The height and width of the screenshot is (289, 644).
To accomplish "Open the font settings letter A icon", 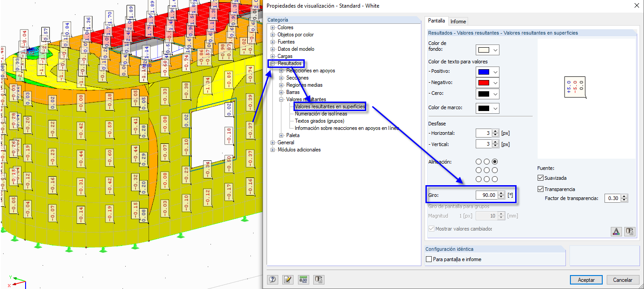I will coord(616,231).
